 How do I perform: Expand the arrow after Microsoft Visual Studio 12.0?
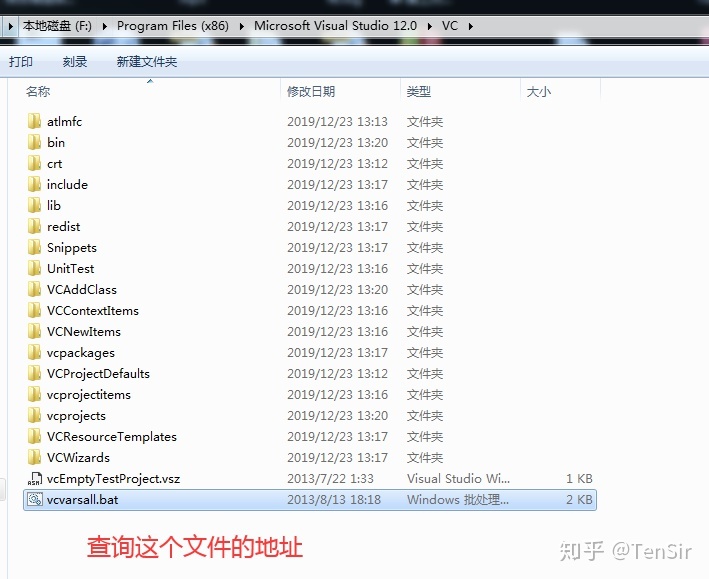pyautogui.click(x=430, y=26)
